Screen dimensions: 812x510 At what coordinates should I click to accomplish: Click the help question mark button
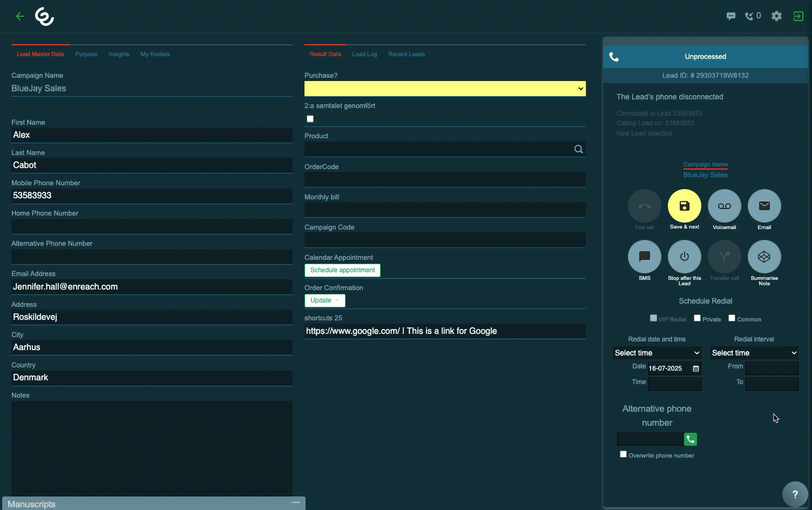pyautogui.click(x=795, y=494)
